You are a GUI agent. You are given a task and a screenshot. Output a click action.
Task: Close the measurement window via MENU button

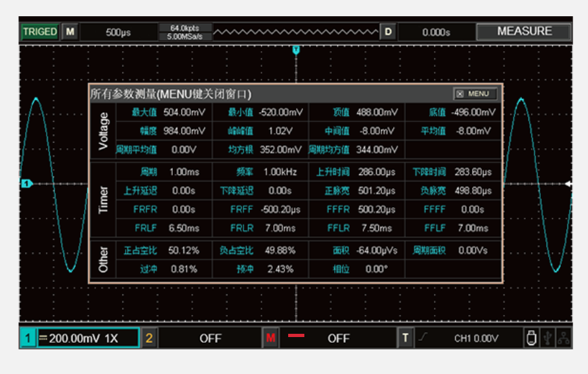[x=475, y=94]
